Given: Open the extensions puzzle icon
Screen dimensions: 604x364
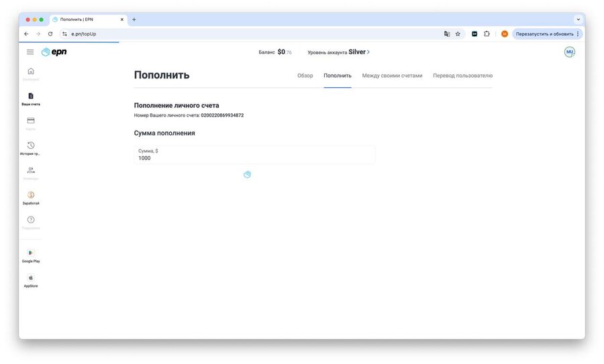Looking at the screenshot, I should (487, 34).
